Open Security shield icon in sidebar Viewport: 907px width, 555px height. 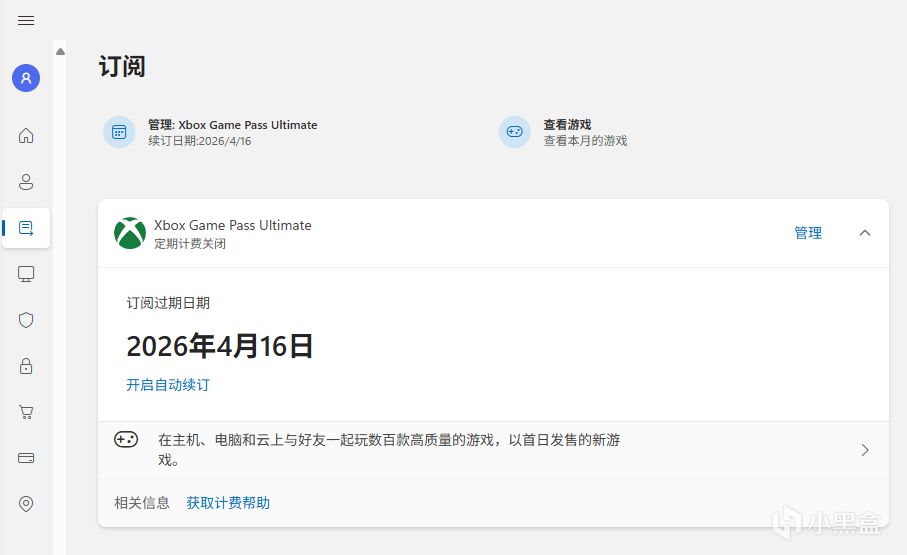pyautogui.click(x=26, y=320)
